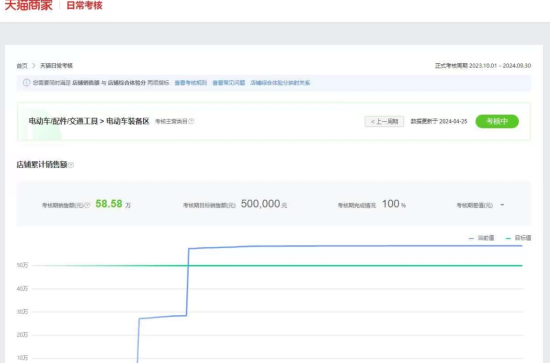Open the 店铺综合体验分映射关系 link

pyautogui.click(x=280, y=83)
